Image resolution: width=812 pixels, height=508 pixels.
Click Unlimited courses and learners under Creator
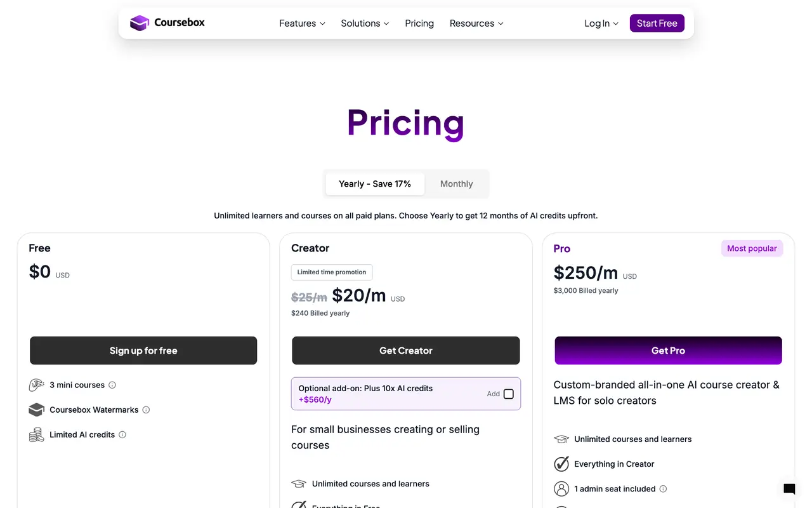(370, 484)
